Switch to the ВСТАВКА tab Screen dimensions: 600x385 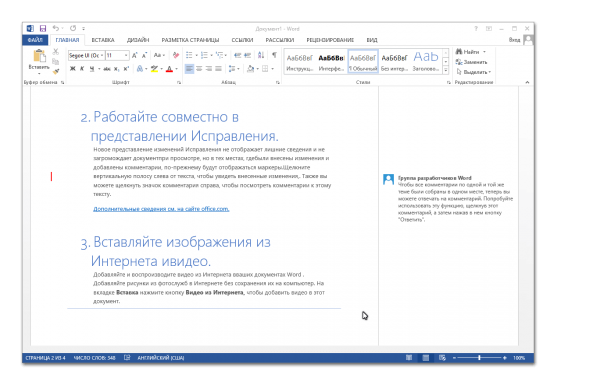(x=103, y=40)
